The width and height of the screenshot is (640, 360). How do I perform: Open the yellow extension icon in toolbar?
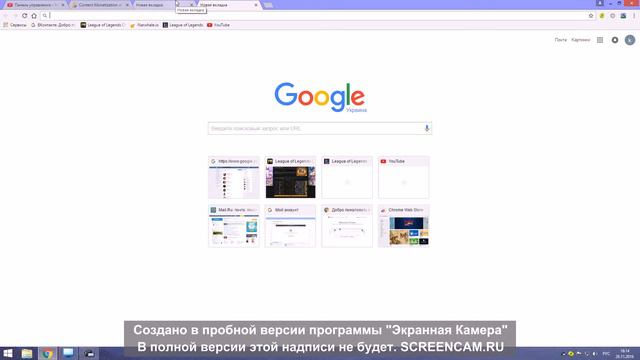[x=602, y=16]
